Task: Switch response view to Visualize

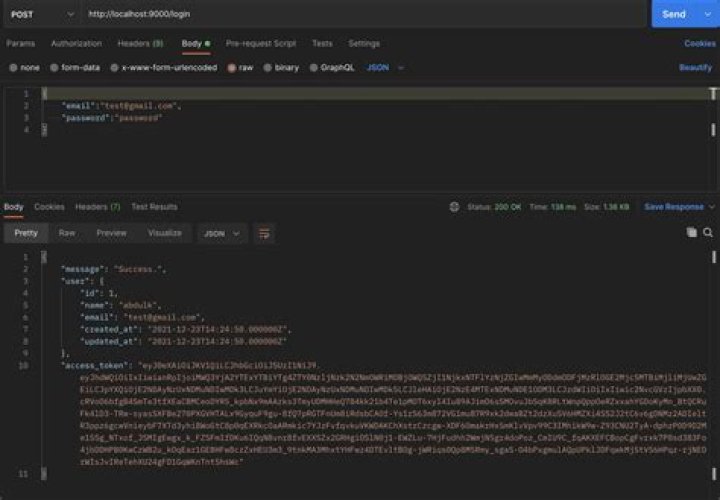Action: tap(165, 233)
